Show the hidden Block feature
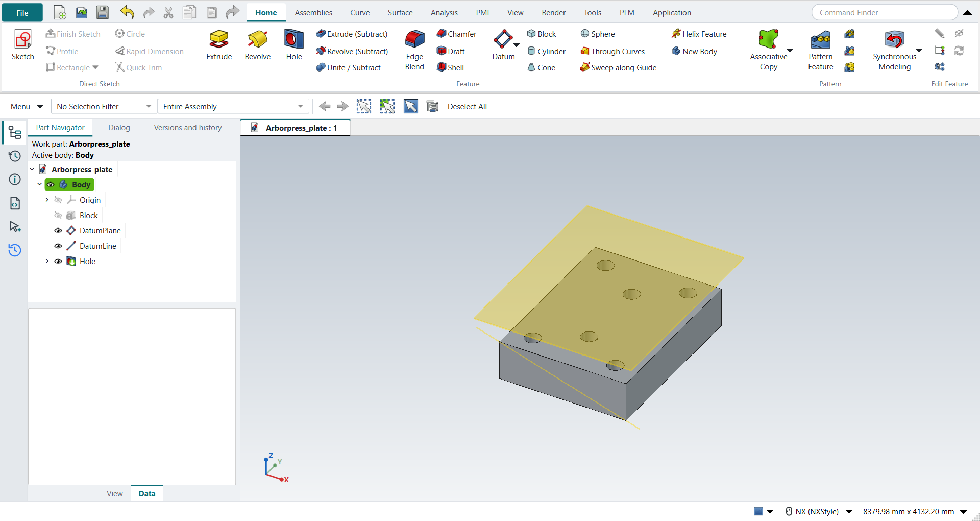980x521 pixels. click(x=58, y=215)
